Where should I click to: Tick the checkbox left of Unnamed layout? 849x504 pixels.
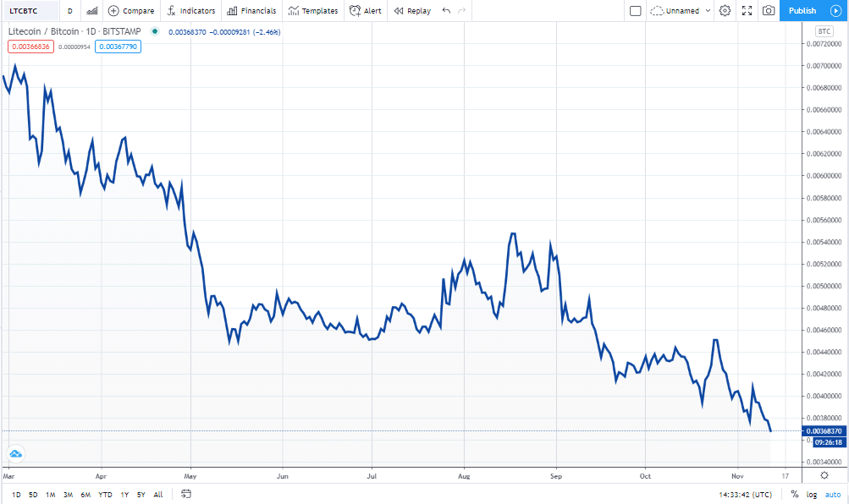pos(636,10)
